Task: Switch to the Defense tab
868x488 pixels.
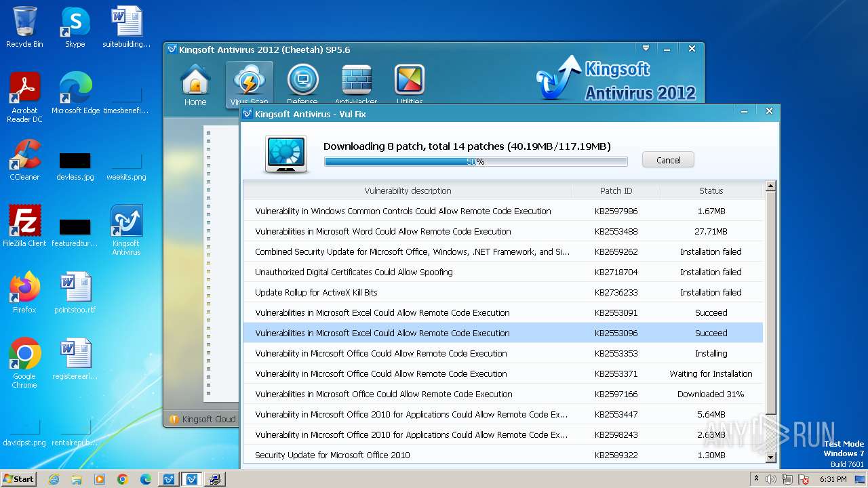Action: (x=302, y=85)
